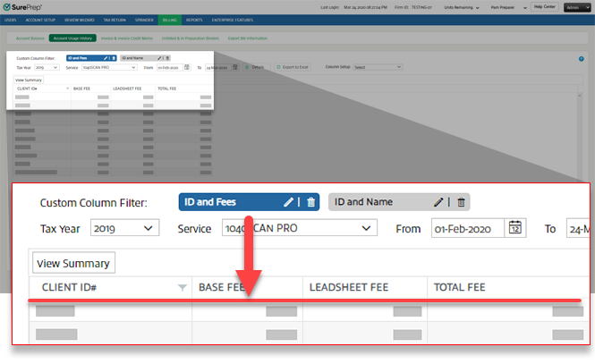The width and height of the screenshot is (595, 364).
Task: Click LEADSHEET FEE column header in enlarged view
Action: click(349, 287)
